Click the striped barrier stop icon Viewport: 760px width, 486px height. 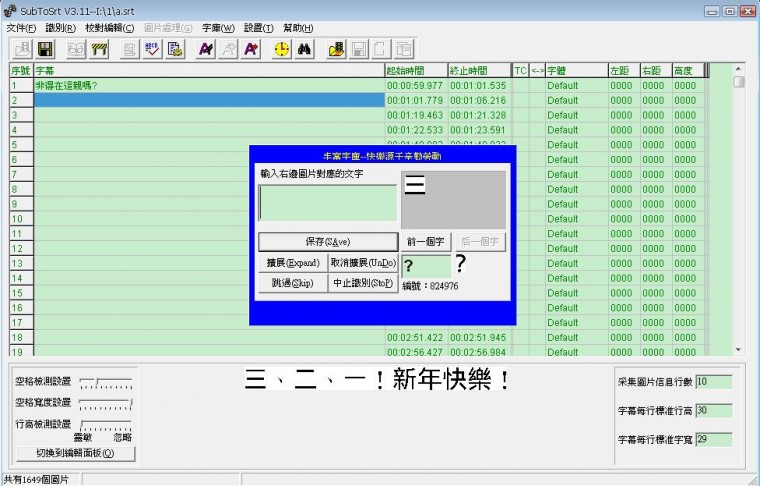[99, 49]
